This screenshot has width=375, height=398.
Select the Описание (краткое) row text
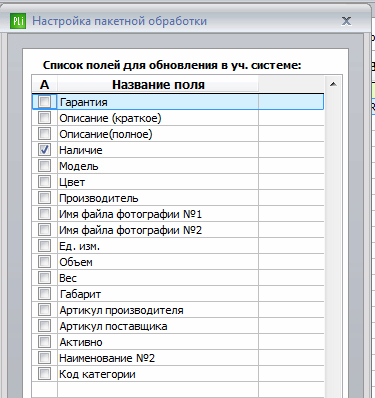click(x=110, y=118)
